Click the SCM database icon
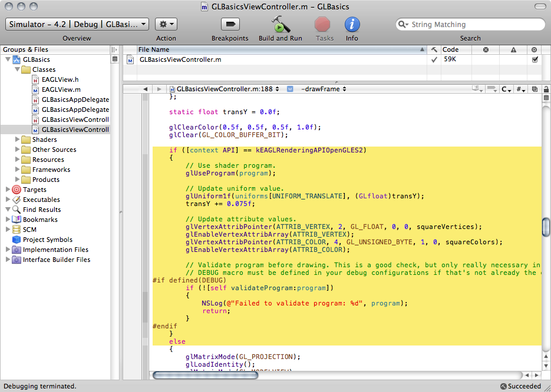Viewport: 551px width, 392px height. 17,230
